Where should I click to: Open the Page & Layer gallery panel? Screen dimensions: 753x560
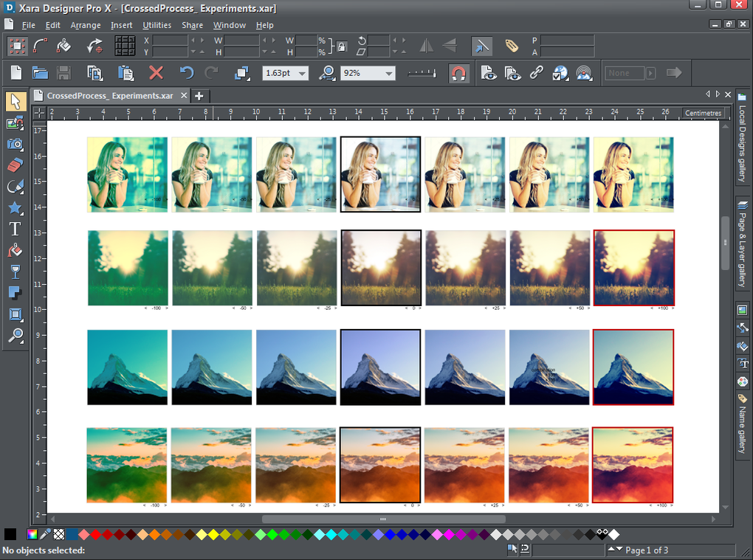742,243
